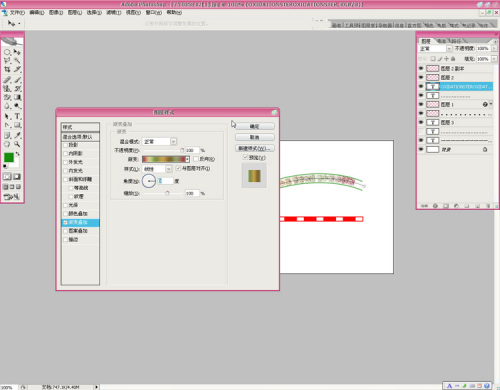
Task: Select the Zoom magnifier tool
Action: click(x=17, y=144)
